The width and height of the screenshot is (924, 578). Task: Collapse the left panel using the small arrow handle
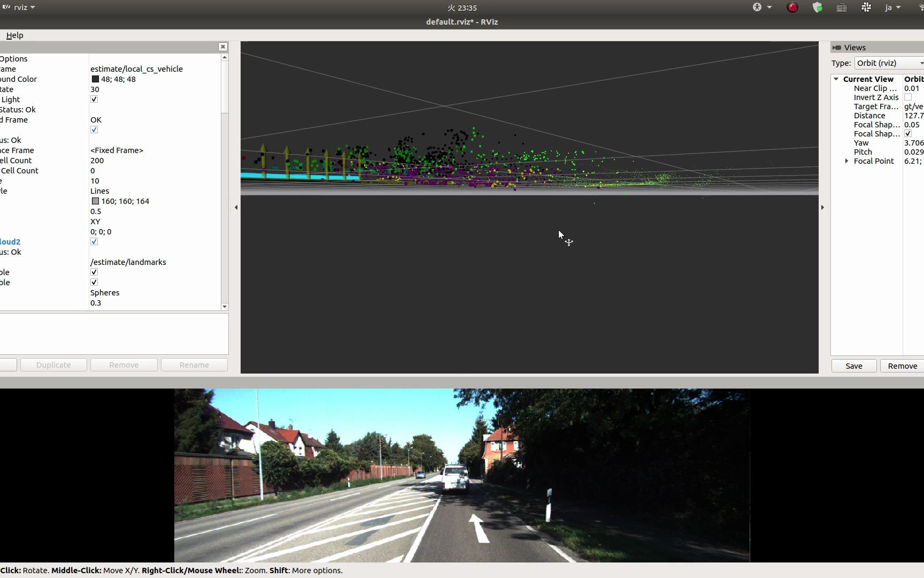coord(236,207)
